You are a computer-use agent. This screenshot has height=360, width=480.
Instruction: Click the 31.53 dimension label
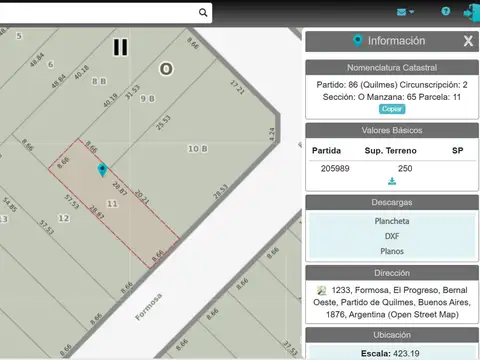point(132,92)
